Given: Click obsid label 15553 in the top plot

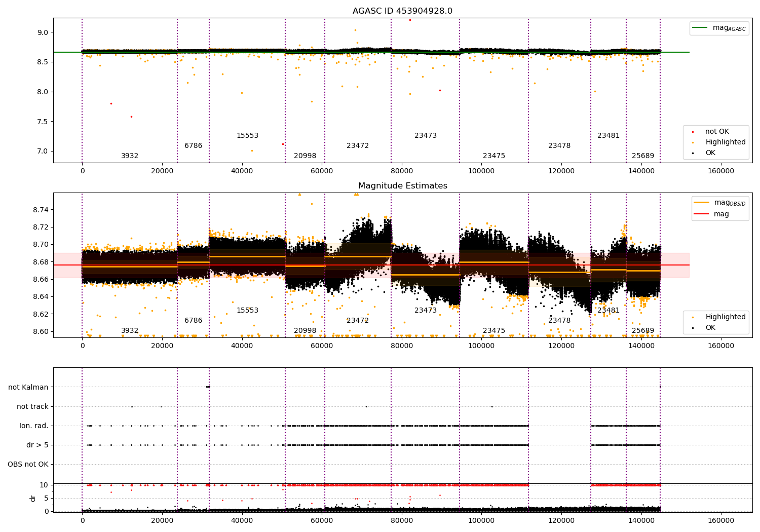Looking at the screenshot, I should [x=247, y=136].
